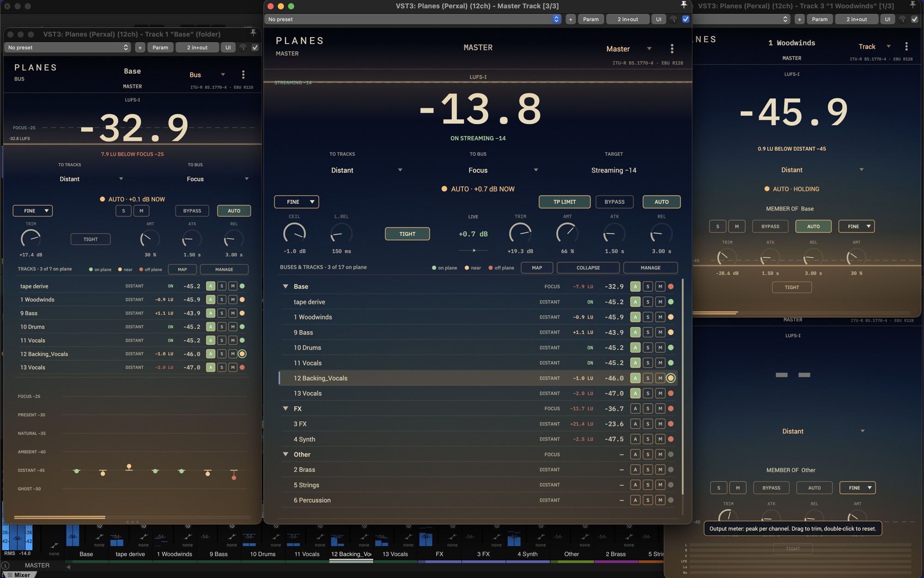Toggle BYPASS in Master window
The width and height of the screenshot is (924, 578).
[x=614, y=202]
